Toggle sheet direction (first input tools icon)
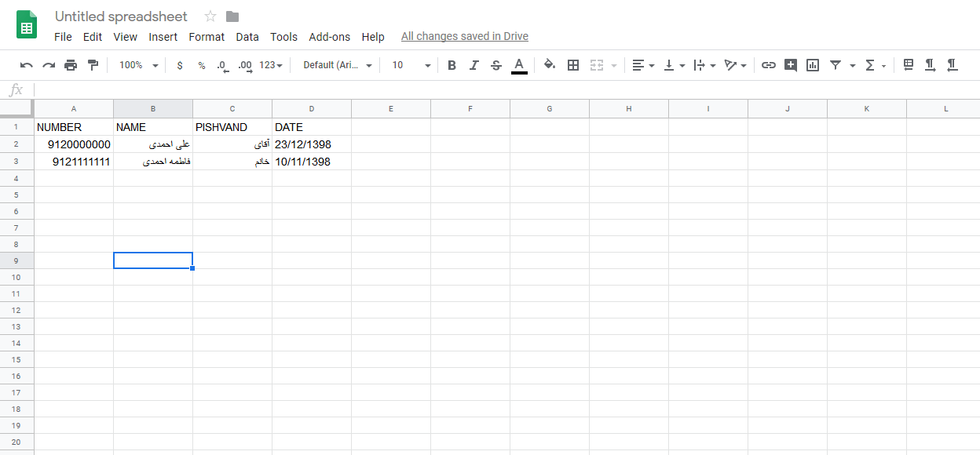The height and width of the screenshot is (455, 980). coord(909,65)
